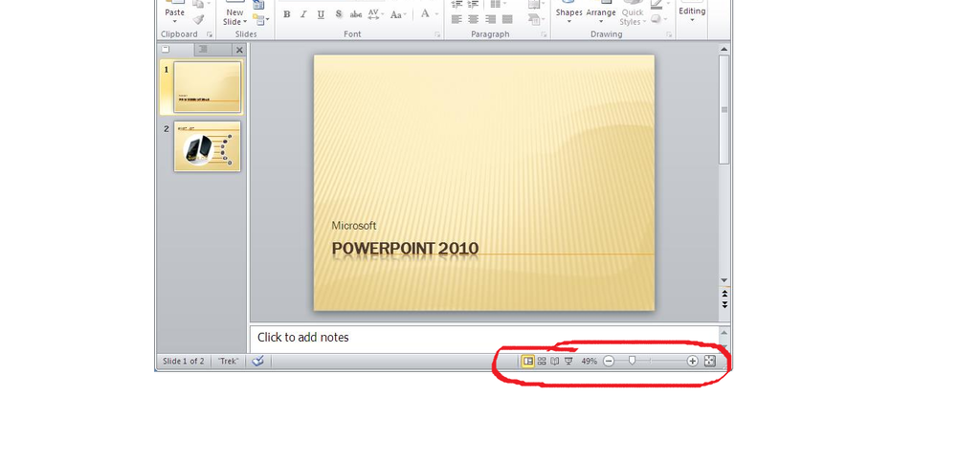The height and width of the screenshot is (463, 980).
Task: Click the zoom slider handle
Action: (632, 361)
